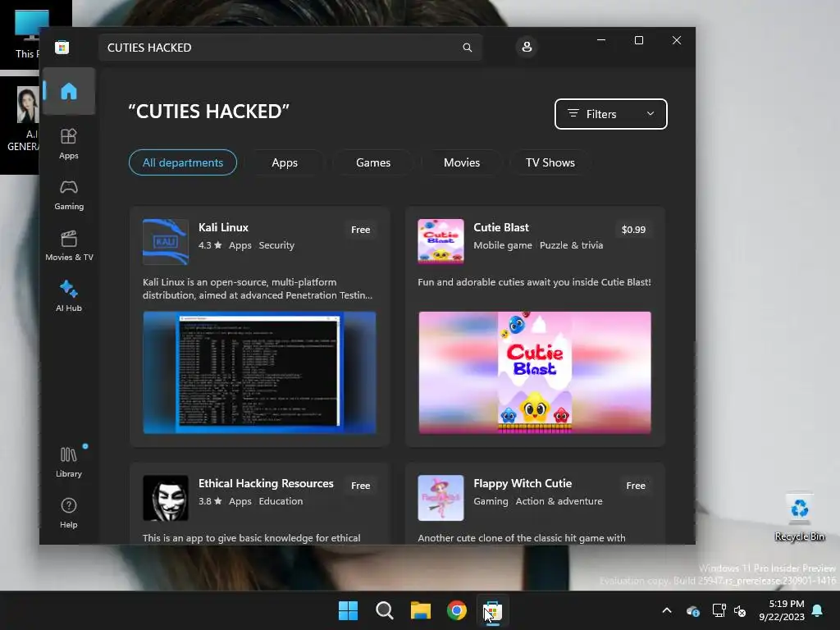Open the Kali Linux title link
The height and width of the screenshot is (630, 840).
tap(223, 228)
